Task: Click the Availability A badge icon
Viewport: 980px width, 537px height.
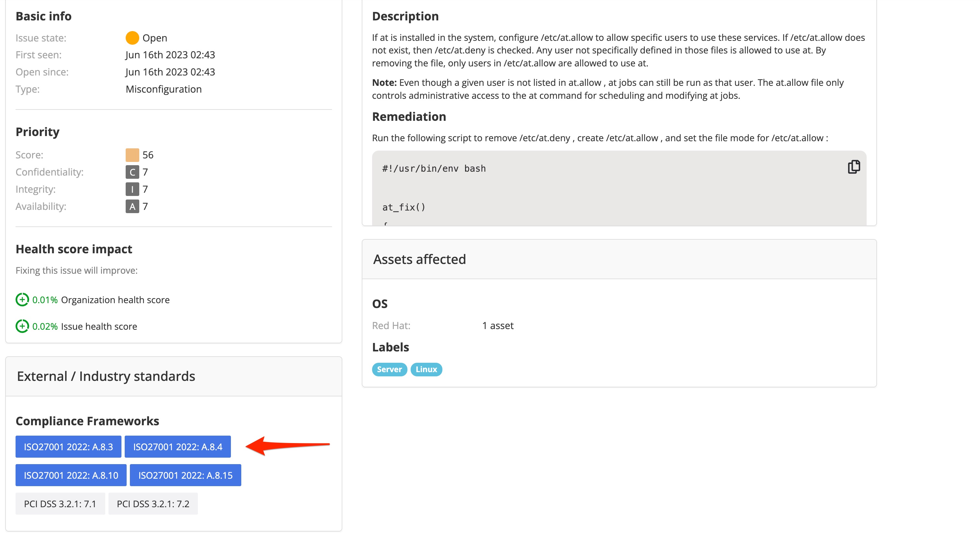Action: 132,206
